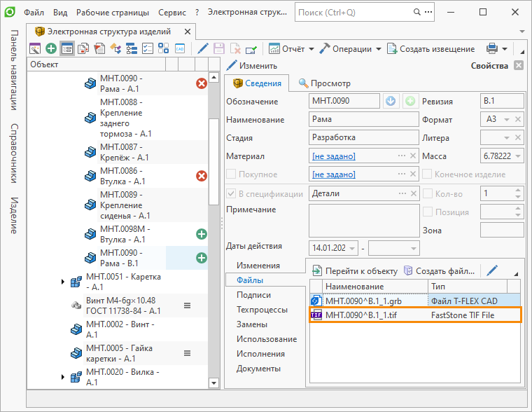Toggle the Конечное изделие checkbox
The height and width of the screenshot is (412, 532).
click(428, 174)
